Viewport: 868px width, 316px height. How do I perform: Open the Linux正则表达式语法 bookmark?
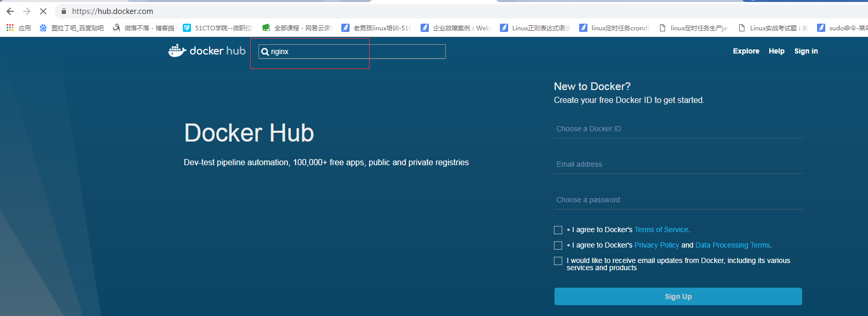pos(535,28)
